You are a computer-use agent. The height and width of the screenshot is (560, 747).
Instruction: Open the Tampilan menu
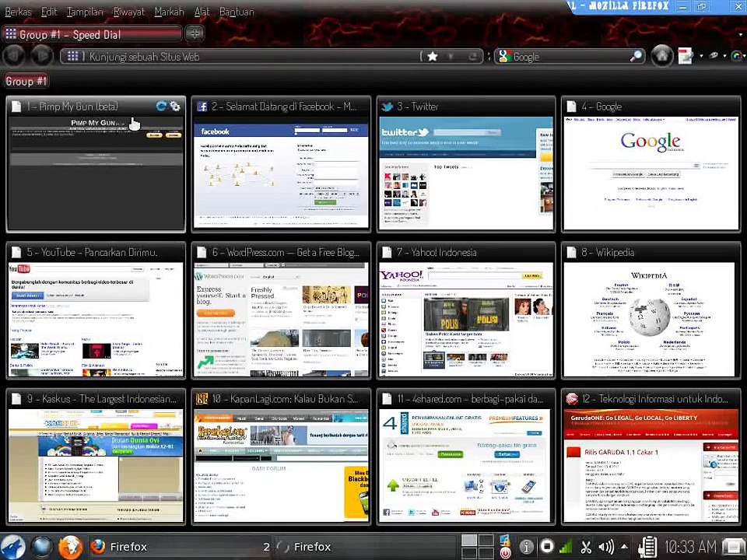point(85,12)
